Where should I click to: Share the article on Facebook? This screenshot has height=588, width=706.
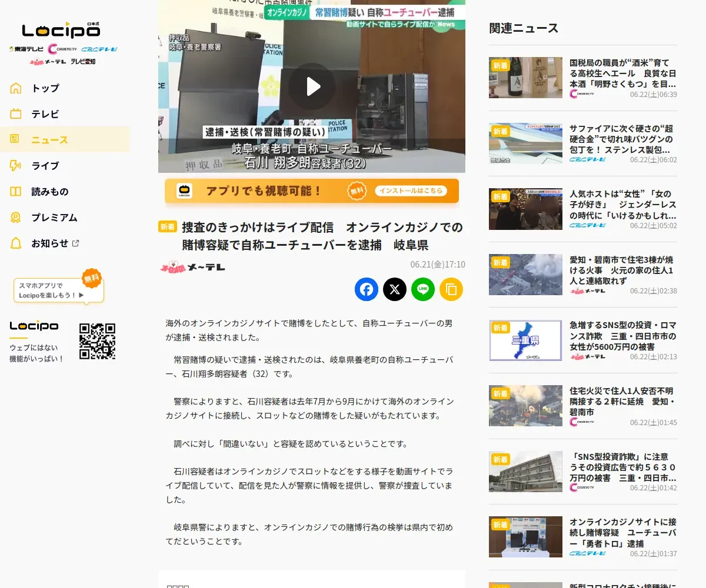click(x=367, y=289)
